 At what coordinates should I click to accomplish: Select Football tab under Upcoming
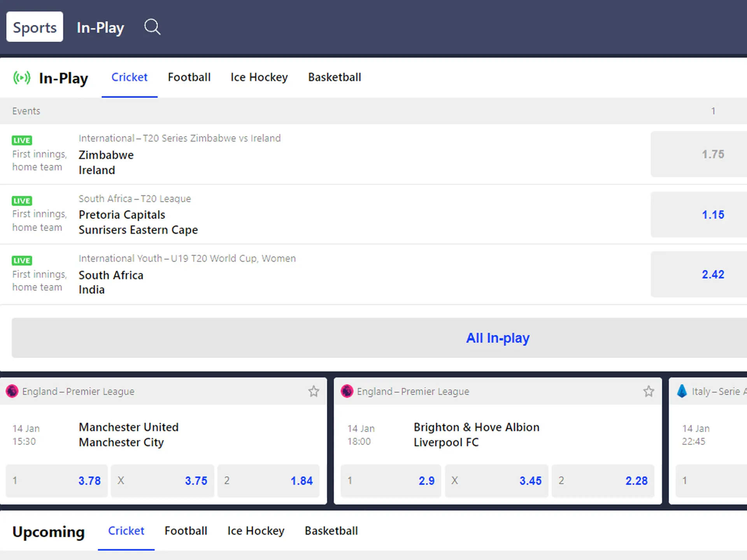(x=186, y=531)
